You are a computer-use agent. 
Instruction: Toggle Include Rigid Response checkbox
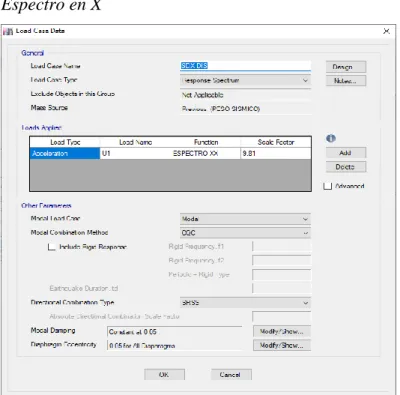point(51,247)
